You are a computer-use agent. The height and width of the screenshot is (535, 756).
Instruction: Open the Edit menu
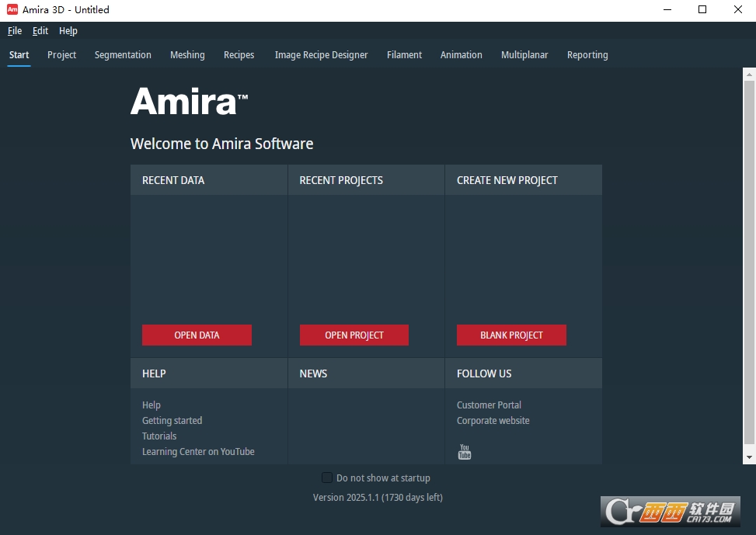(x=40, y=31)
